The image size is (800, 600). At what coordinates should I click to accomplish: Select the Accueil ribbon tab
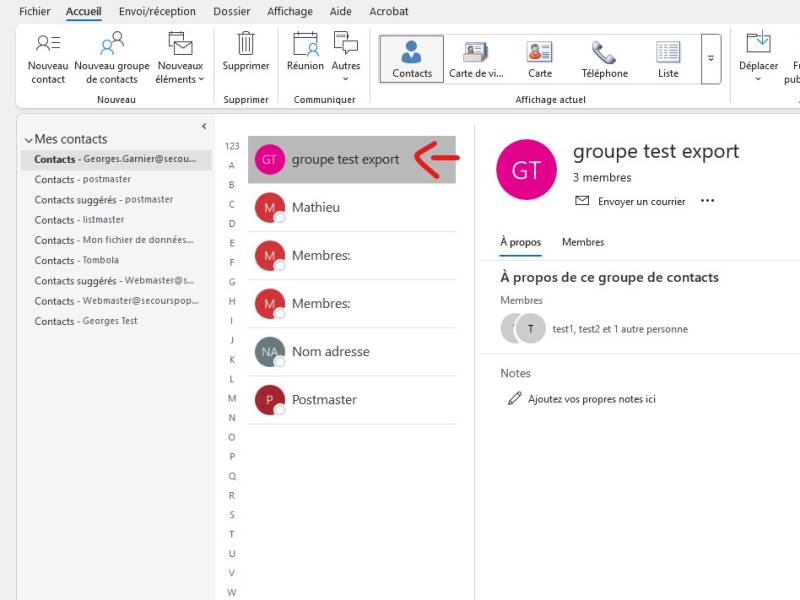84,11
